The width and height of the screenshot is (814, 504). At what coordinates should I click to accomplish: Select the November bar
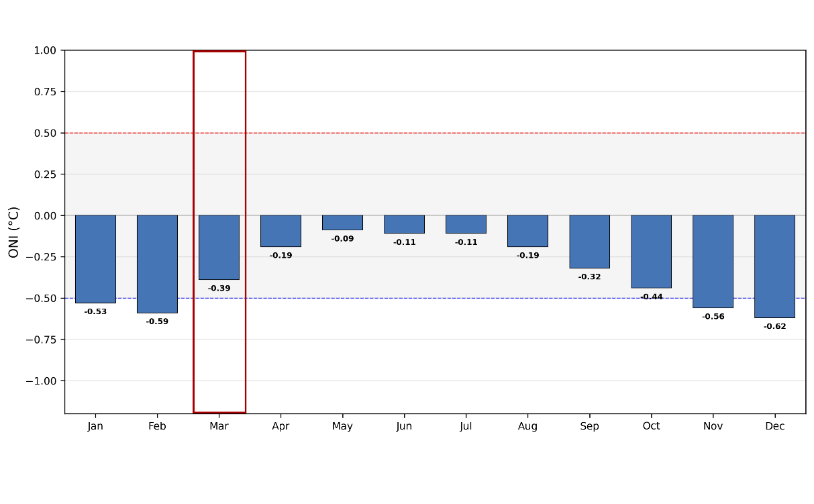[713, 262]
